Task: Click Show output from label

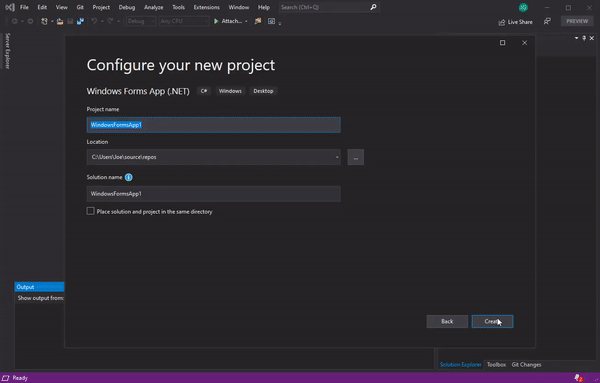Action: 41,298
